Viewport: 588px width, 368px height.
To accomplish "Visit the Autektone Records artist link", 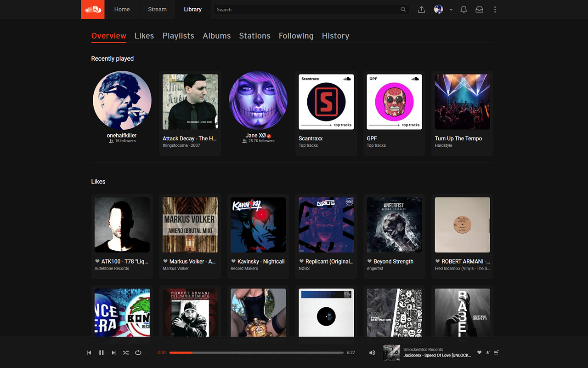I will coord(112,269).
